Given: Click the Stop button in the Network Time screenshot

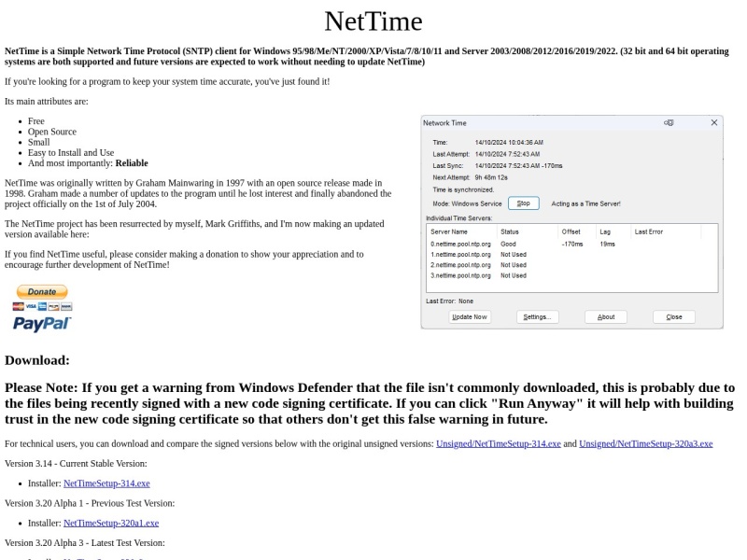Looking at the screenshot, I should [523, 203].
